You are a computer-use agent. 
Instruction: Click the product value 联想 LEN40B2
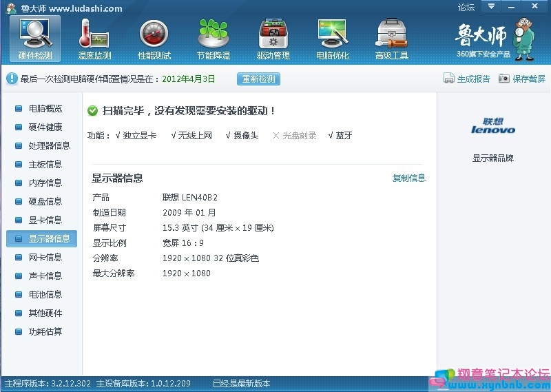pos(190,198)
